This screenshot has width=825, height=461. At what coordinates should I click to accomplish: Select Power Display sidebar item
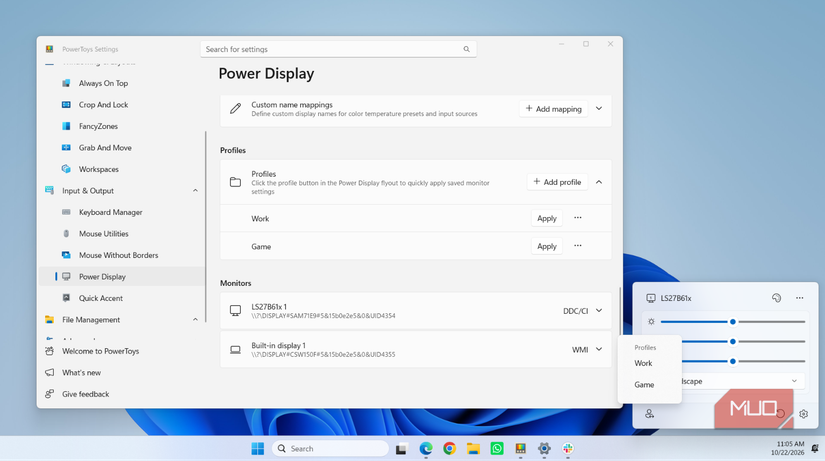121,277
